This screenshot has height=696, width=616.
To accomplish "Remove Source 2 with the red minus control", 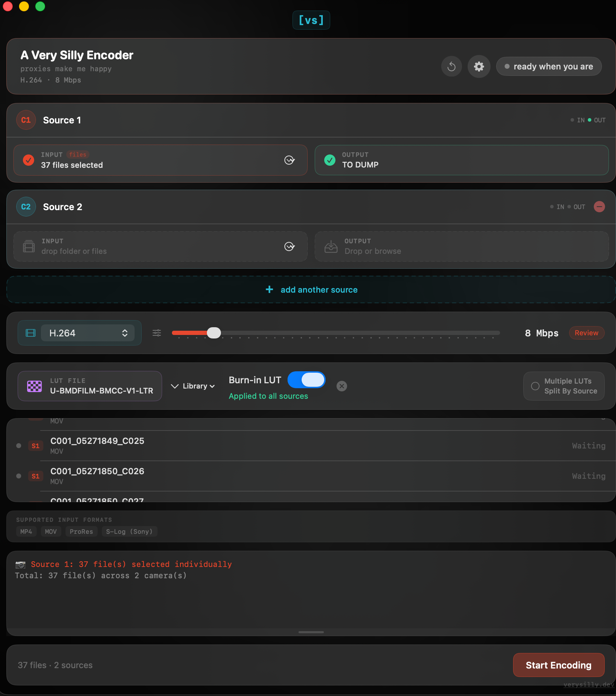I will (599, 207).
